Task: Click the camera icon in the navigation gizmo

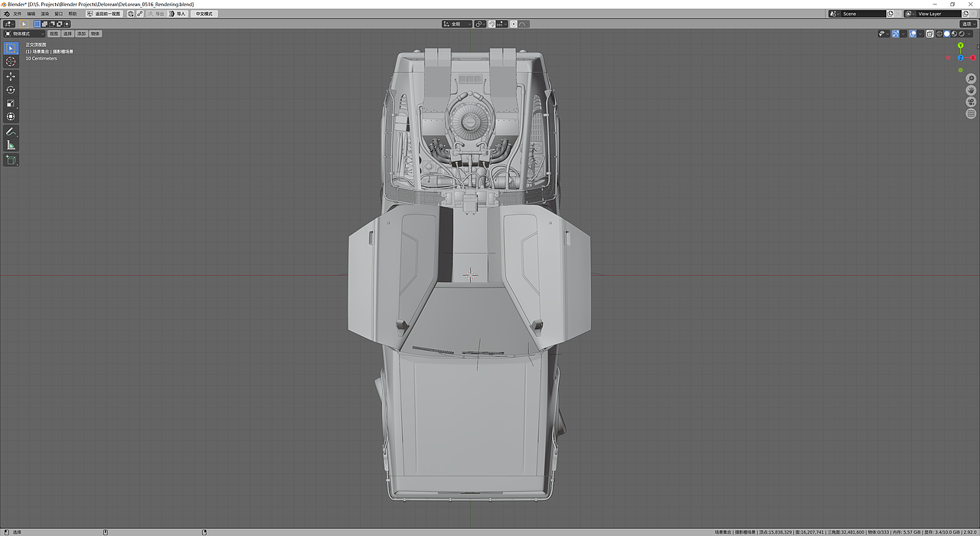Action: [x=971, y=101]
